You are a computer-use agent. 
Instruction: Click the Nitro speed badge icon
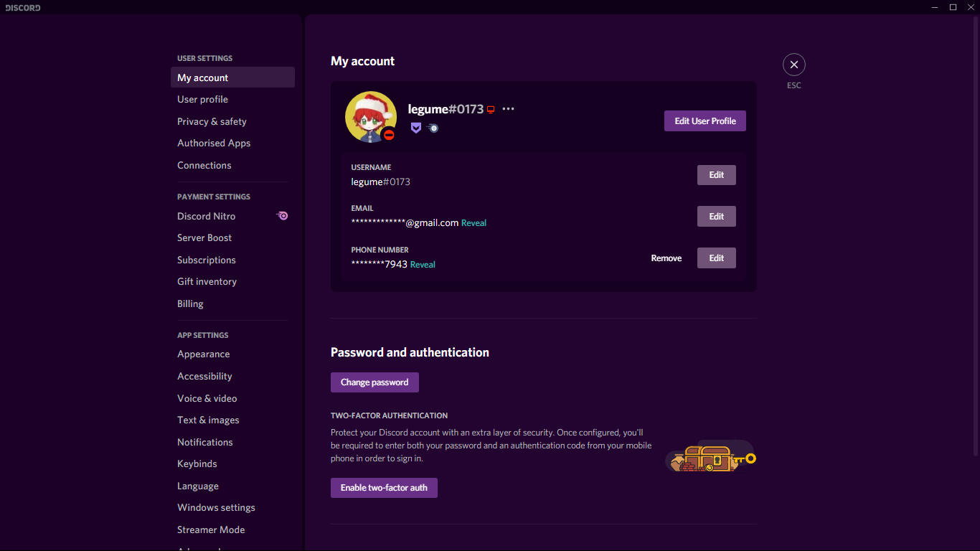click(x=432, y=128)
